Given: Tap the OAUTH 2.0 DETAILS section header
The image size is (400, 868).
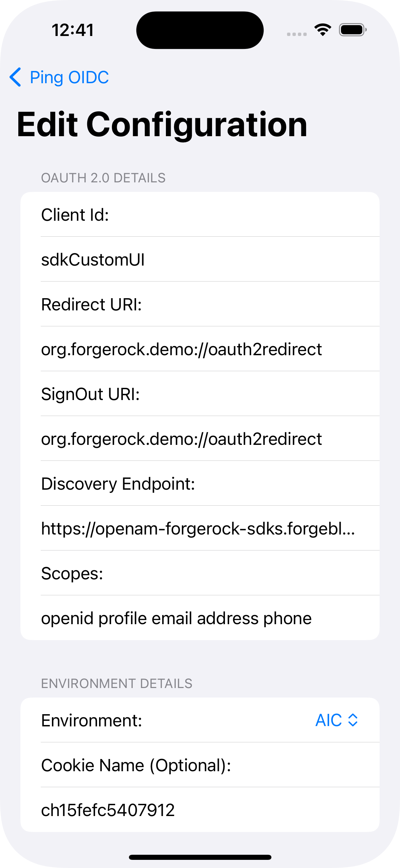Looking at the screenshot, I should pyautogui.click(x=103, y=177).
